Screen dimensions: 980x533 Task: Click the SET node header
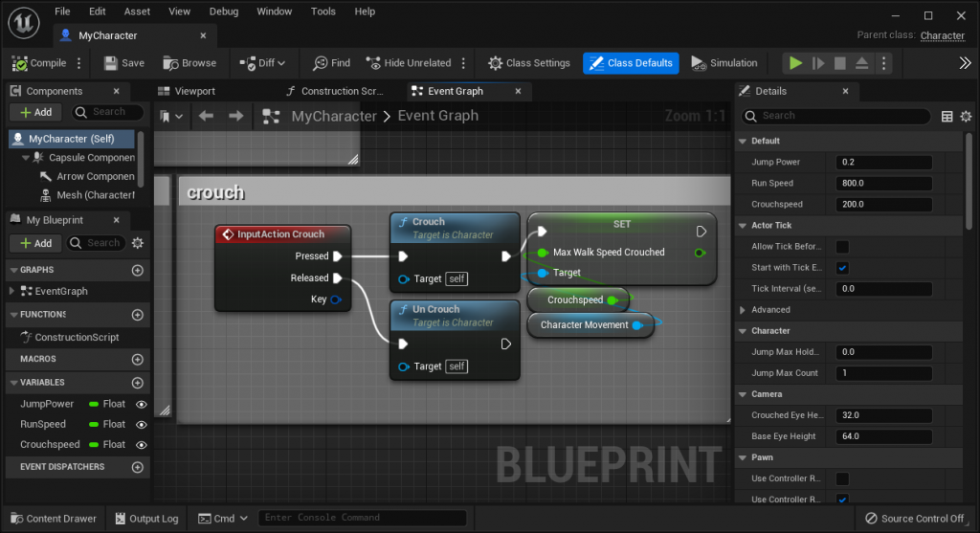tap(621, 224)
